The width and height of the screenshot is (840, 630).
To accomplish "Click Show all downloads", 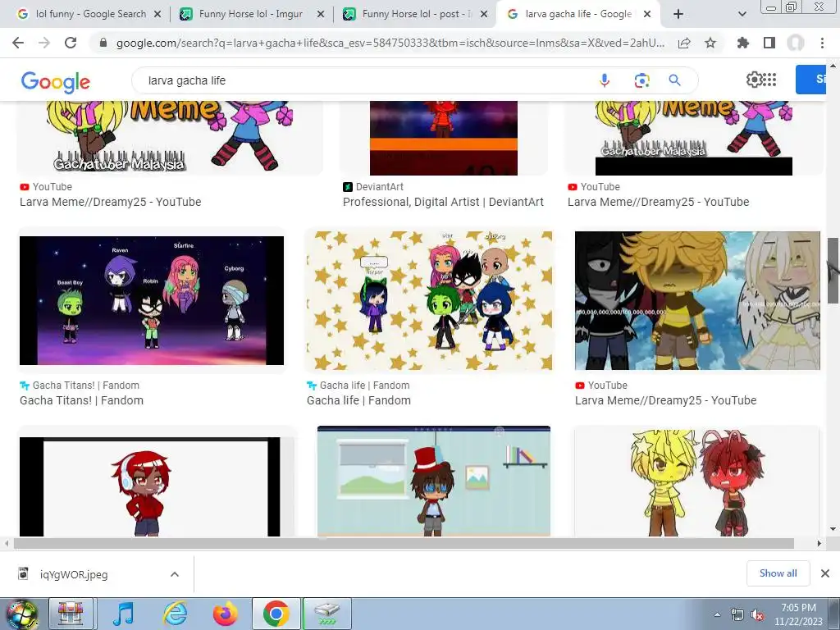I will [778, 573].
